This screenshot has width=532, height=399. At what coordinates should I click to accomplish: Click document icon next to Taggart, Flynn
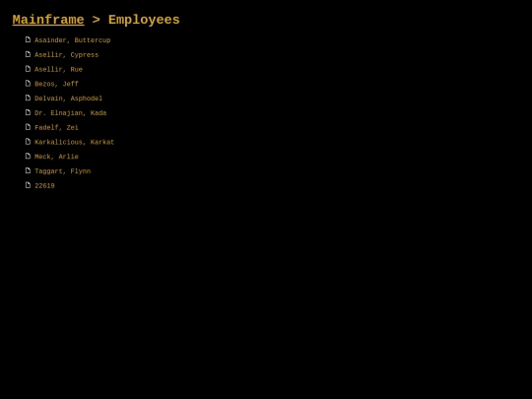(x=28, y=170)
